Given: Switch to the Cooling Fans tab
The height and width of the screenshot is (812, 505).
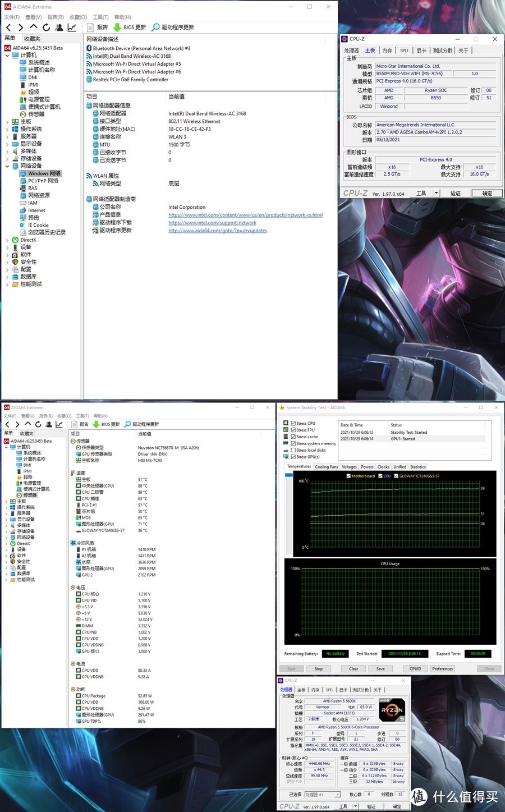Looking at the screenshot, I should coord(326,467).
